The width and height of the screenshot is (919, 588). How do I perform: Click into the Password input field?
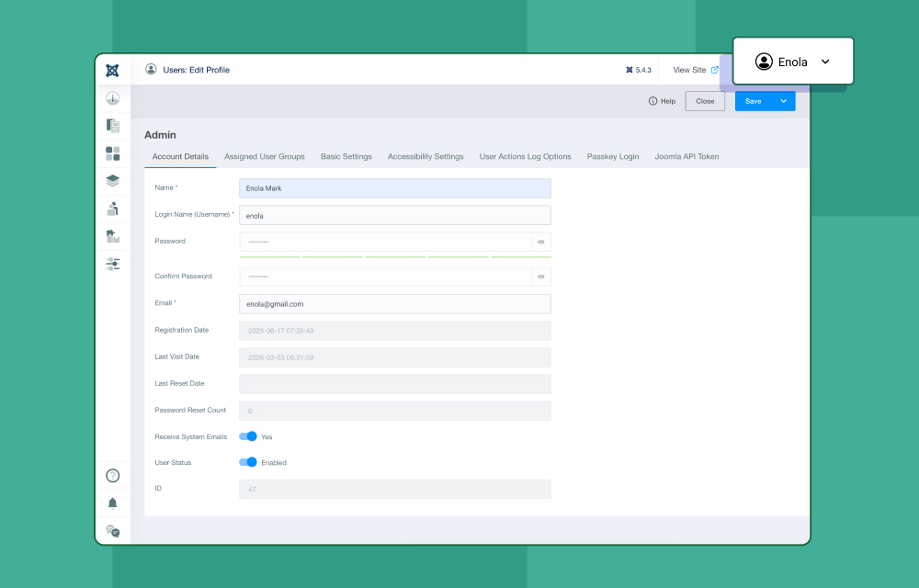tap(386, 242)
